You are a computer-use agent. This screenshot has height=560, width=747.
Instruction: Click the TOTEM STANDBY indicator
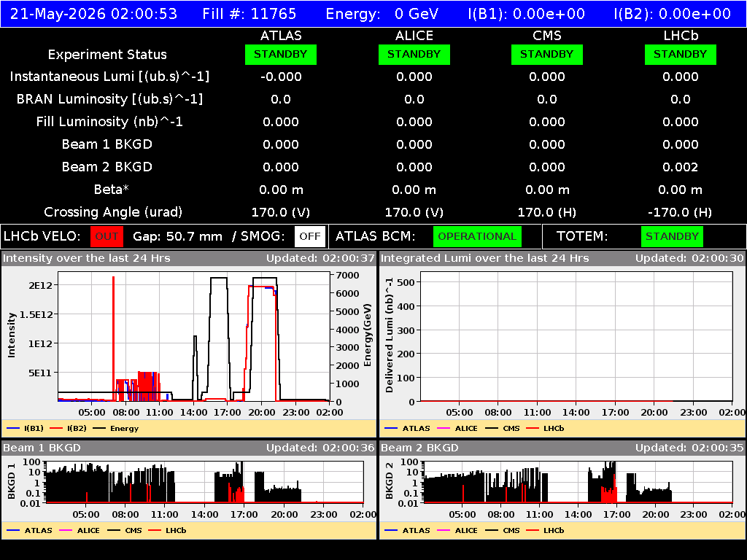tap(672, 236)
